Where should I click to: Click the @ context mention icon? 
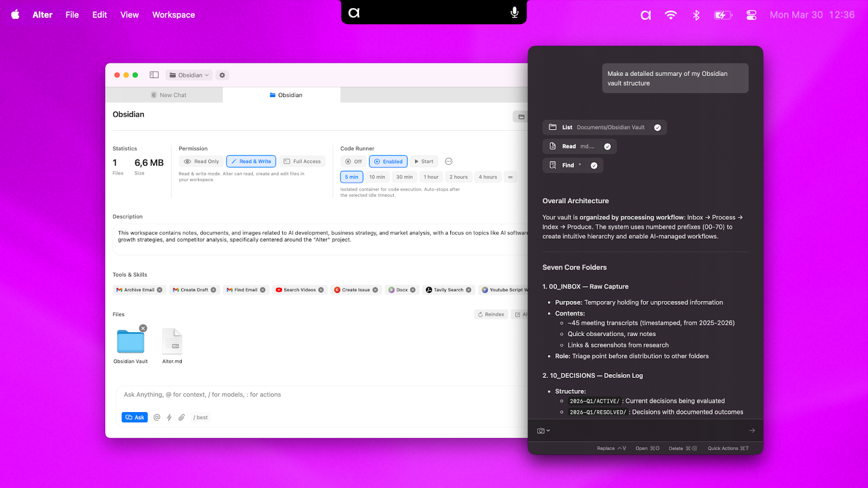click(157, 417)
